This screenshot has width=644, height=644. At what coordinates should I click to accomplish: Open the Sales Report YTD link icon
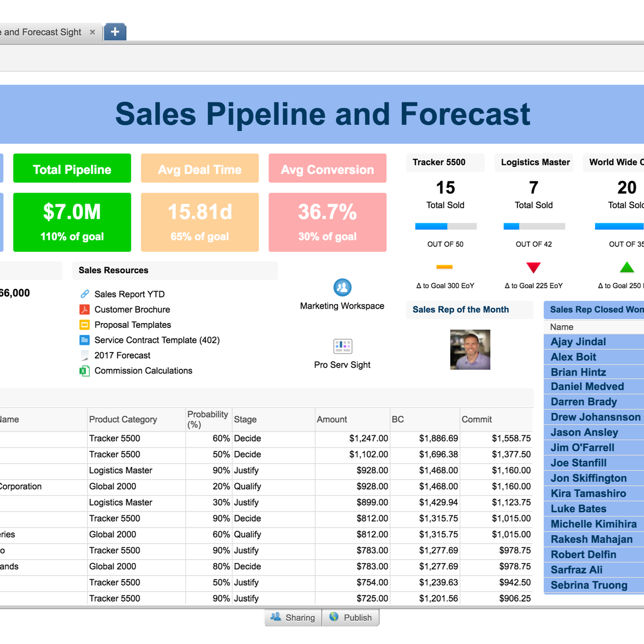pyautogui.click(x=84, y=294)
